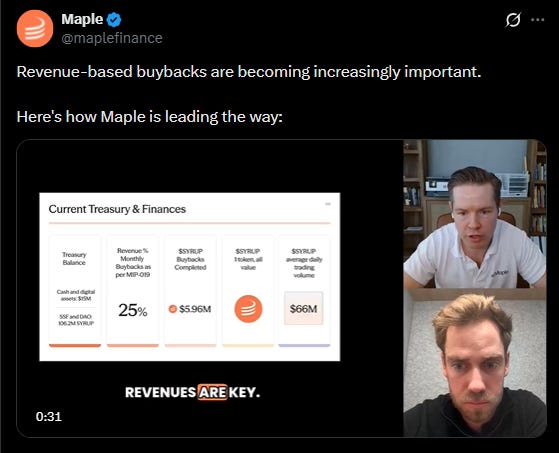Click the Treasury Balance card
559x453 pixels.
click(75, 291)
